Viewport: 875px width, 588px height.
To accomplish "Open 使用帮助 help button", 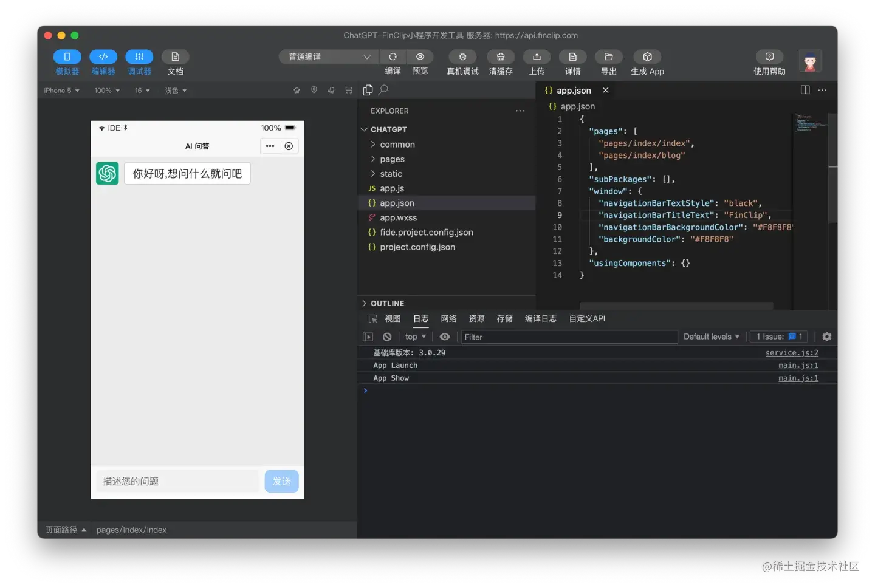I will [x=769, y=56].
